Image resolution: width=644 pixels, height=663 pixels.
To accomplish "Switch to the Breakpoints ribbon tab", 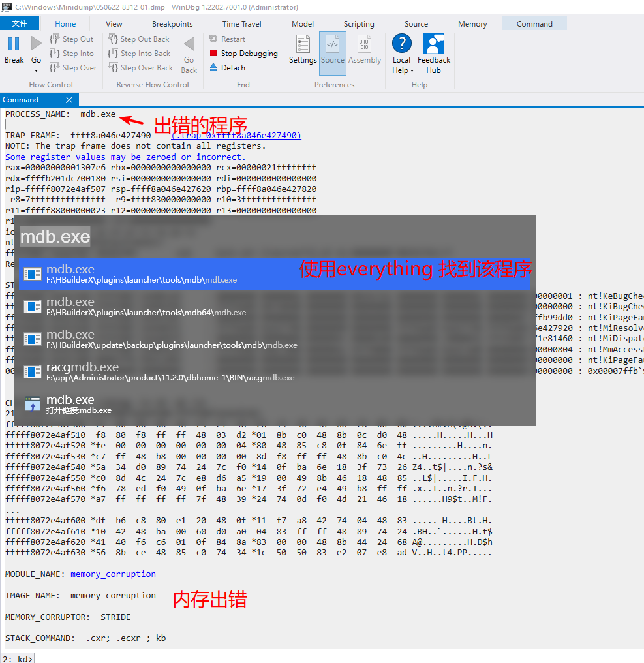I will (x=172, y=24).
